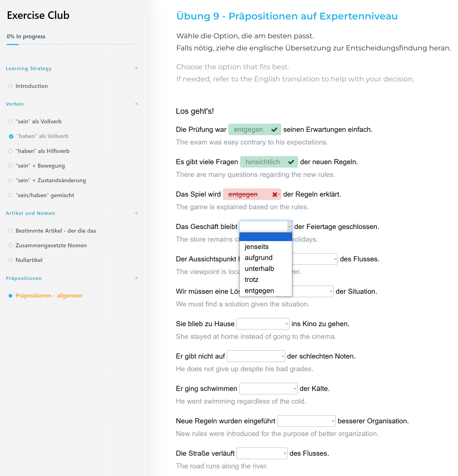Open dropdown before "ins Kino zu gehen"
This screenshot has width=458, height=476.
click(x=263, y=324)
